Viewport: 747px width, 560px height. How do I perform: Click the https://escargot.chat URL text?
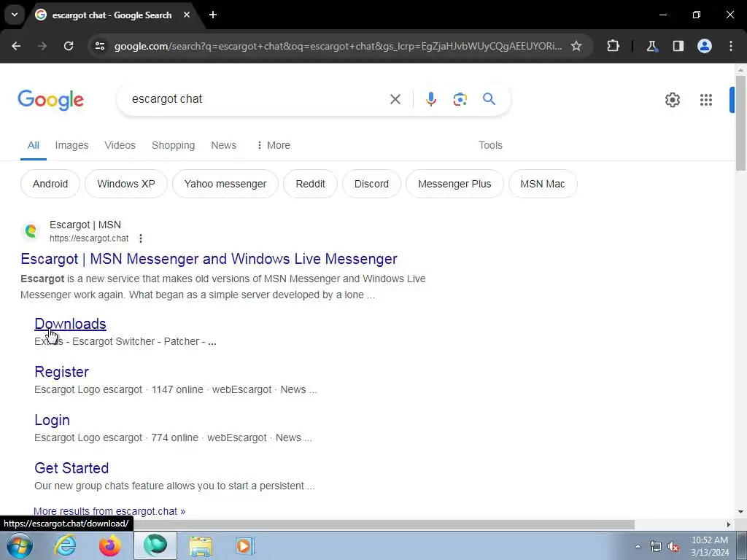[89, 238]
